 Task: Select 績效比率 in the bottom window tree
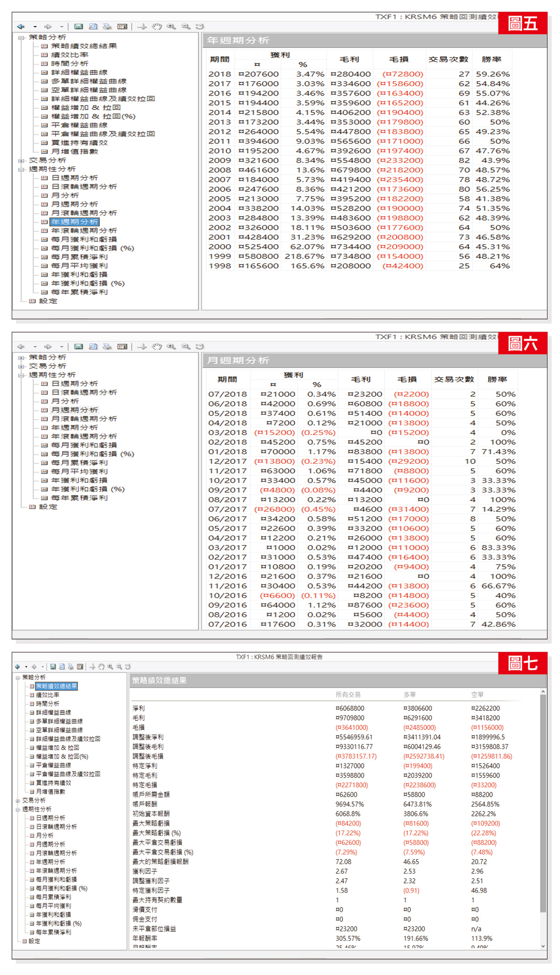[47, 695]
